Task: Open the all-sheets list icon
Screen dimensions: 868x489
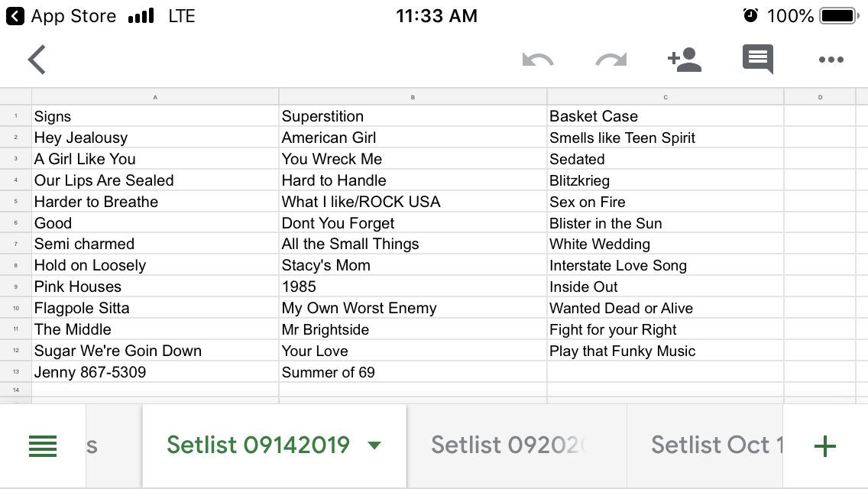Action: point(43,445)
